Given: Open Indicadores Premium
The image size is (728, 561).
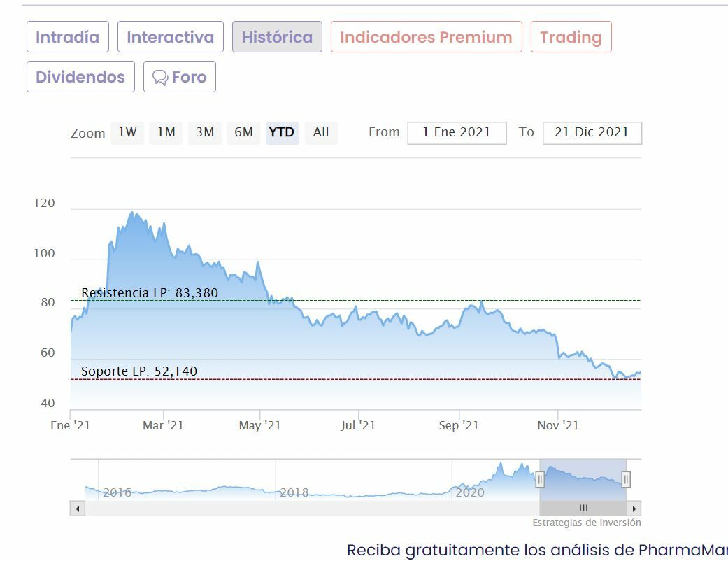Looking at the screenshot, I should (426, 37).
